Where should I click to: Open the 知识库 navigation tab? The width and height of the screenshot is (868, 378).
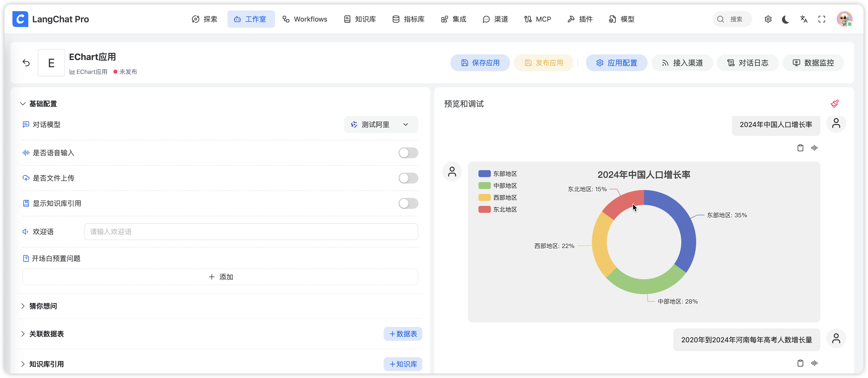click(x=360, y=19)
